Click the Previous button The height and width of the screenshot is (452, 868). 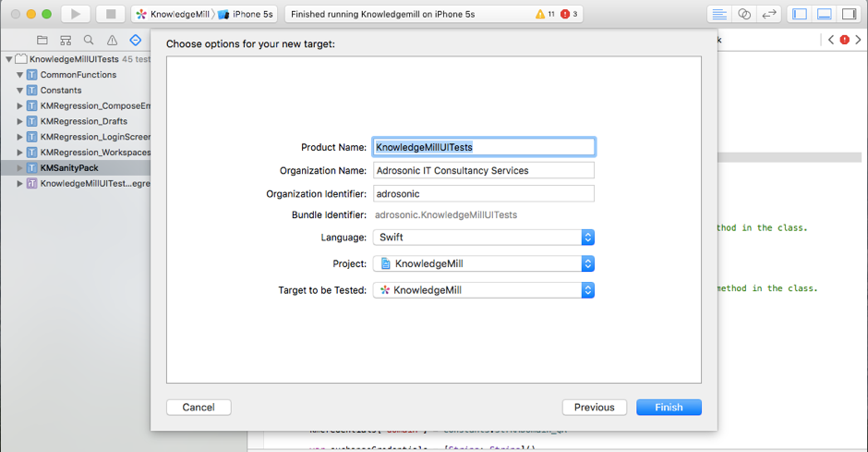594,407
